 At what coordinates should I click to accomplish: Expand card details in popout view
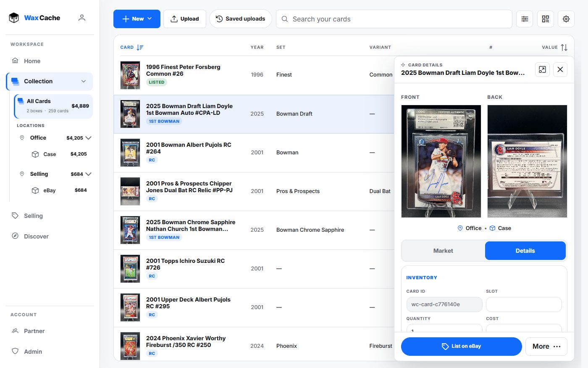542,69
